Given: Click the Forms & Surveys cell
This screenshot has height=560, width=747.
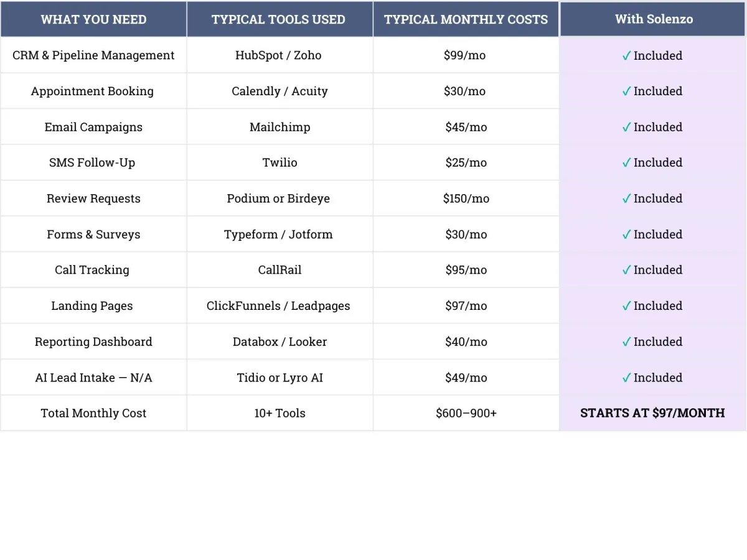Looking at the screenshot, I should coord(93,235).
